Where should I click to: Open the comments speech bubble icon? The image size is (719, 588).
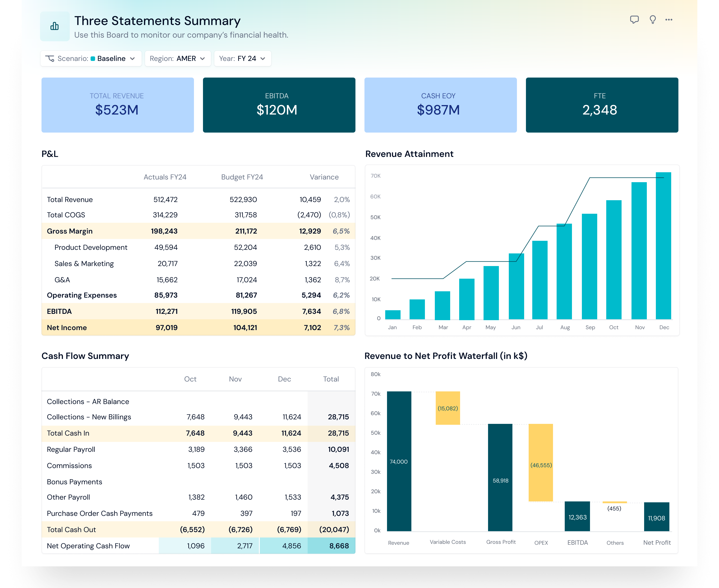pyautogui.click(x=634, y=20)
